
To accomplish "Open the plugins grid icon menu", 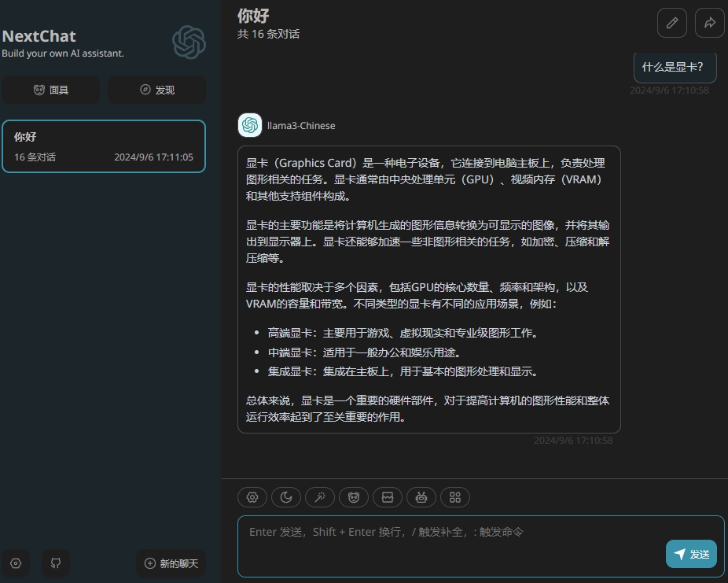I will pyautogui.click(x=455, y=496).
